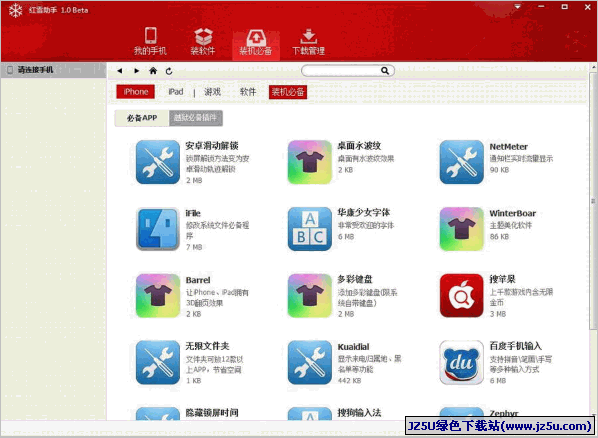598x438 pixels.
Task: Select 请连接手机 in the sidebar
Action: tap(53, 70)
